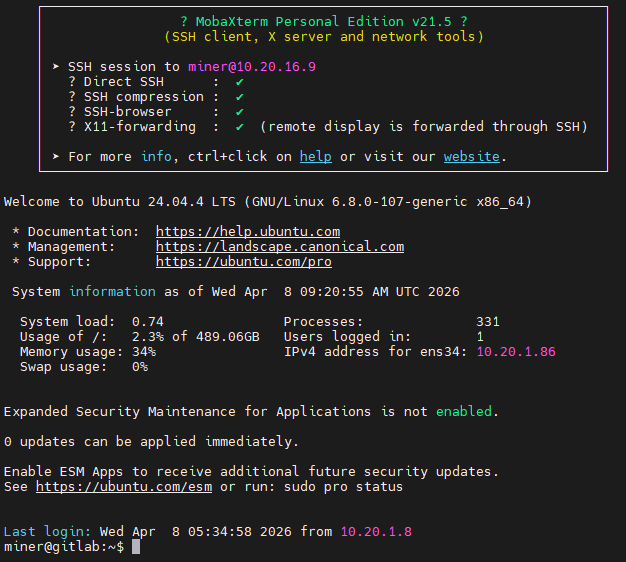
Task: Click the IPv4 address 10.20.1.86
Action: pyautogui.click(x=516, y=352)
